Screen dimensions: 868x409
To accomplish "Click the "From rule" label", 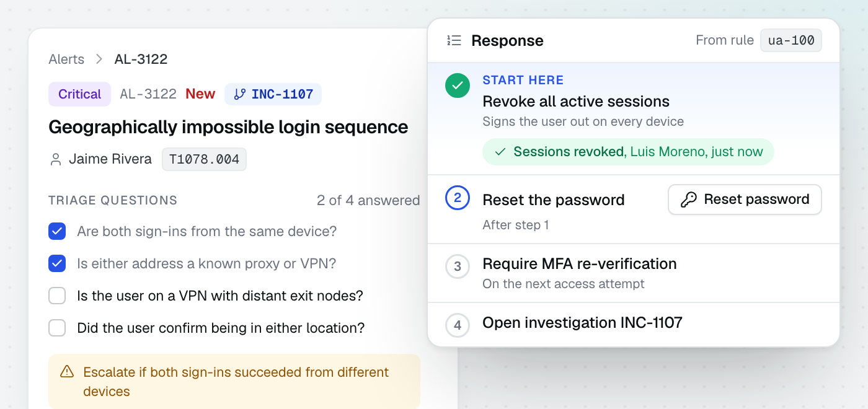I will (725, 40).
